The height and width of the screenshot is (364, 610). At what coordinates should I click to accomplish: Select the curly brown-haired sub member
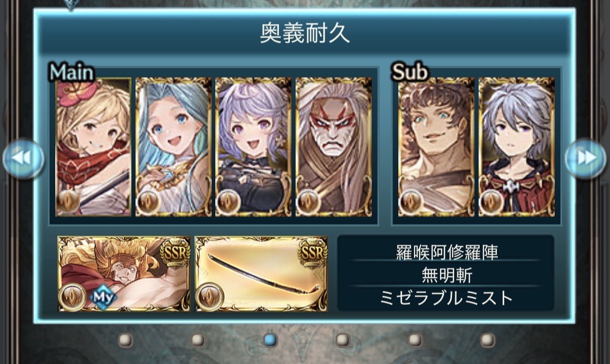coord(436,147)
